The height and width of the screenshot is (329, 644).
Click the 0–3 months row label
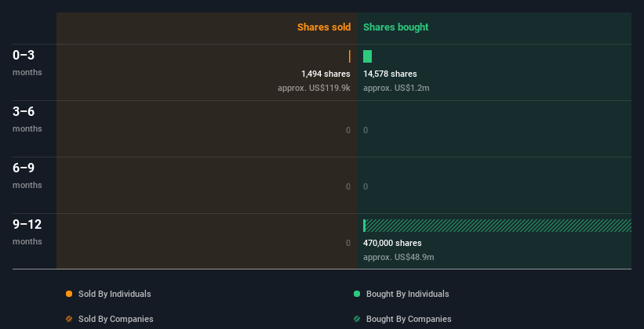(27, 63)
